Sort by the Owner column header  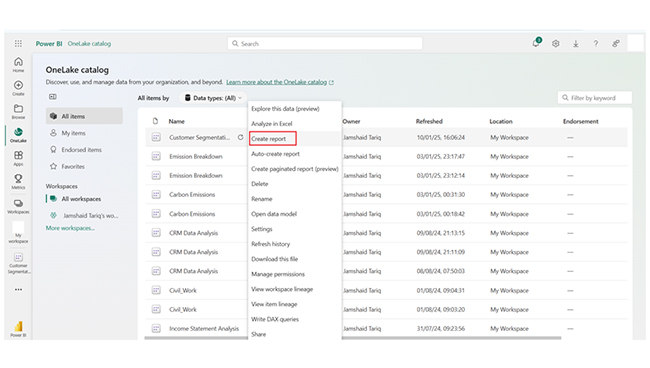(351, 121)
